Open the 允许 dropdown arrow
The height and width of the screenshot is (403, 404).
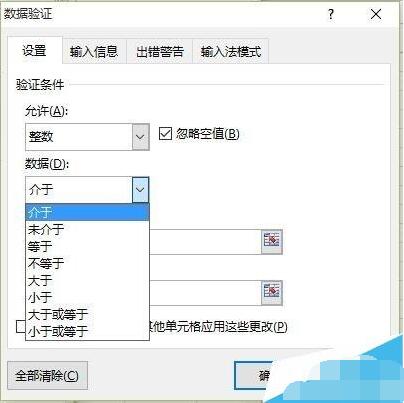pyautogui.click(x=140, y=137)
